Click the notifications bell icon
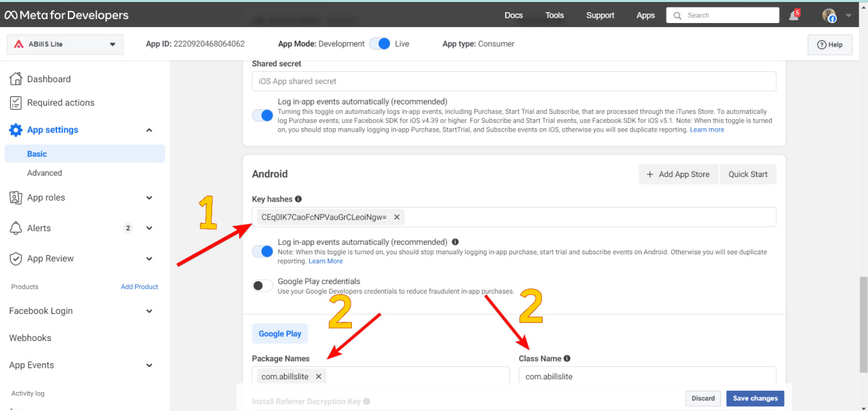The width and height of the screenshot is (868, 411). pos(793,16)
